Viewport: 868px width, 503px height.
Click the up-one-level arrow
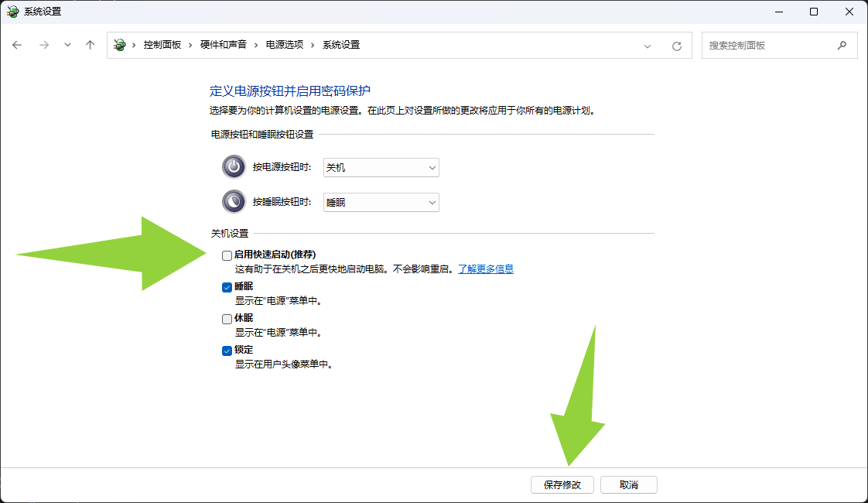(90, 46)
